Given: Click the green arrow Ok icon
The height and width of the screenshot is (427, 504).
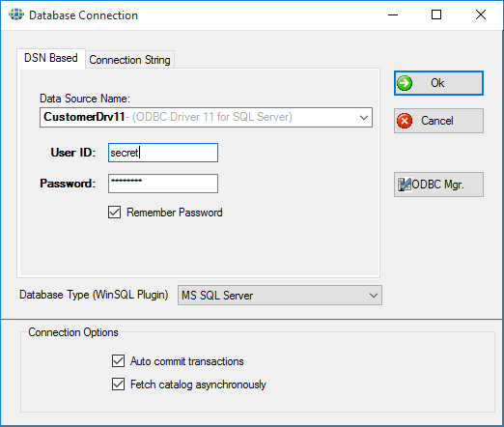Looking at the screenshot, I should [x=405, y=83].
